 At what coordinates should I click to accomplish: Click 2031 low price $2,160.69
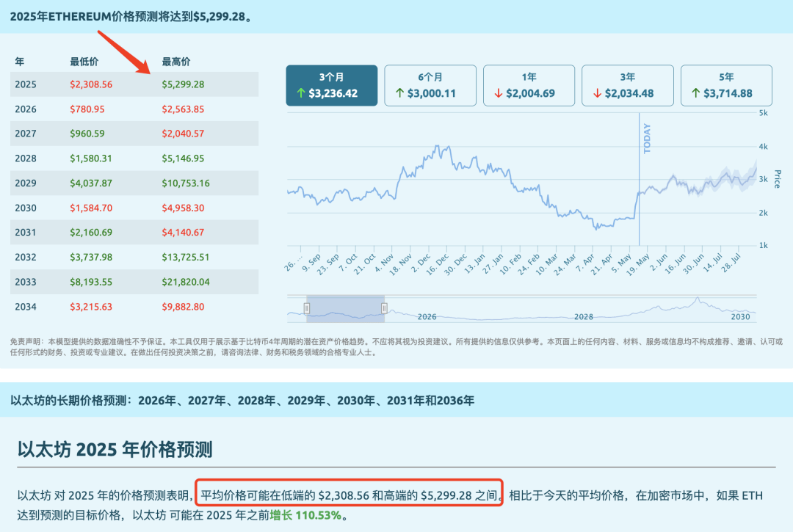(x=91, y=233)
